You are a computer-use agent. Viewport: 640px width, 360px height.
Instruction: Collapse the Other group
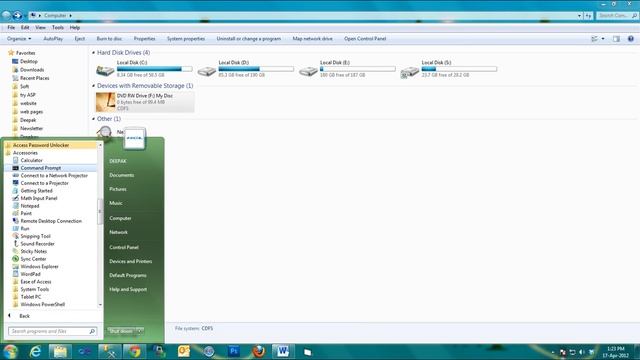93,119
